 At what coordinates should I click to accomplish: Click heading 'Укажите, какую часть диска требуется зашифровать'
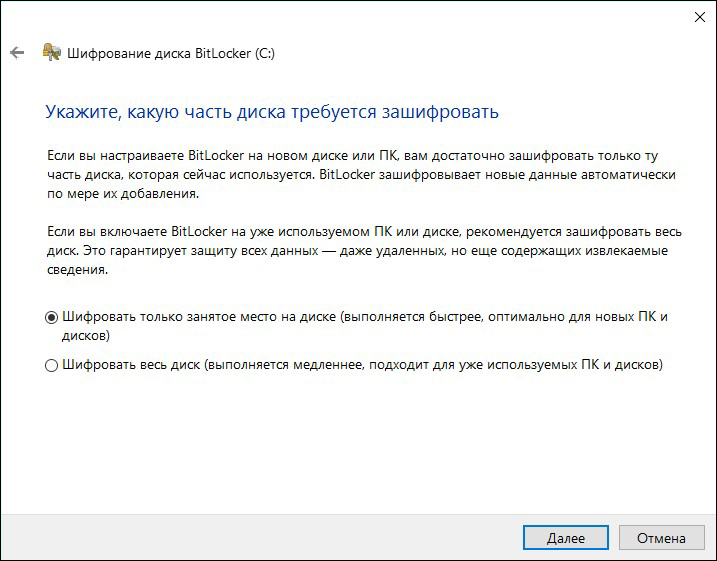coord(272,112)
